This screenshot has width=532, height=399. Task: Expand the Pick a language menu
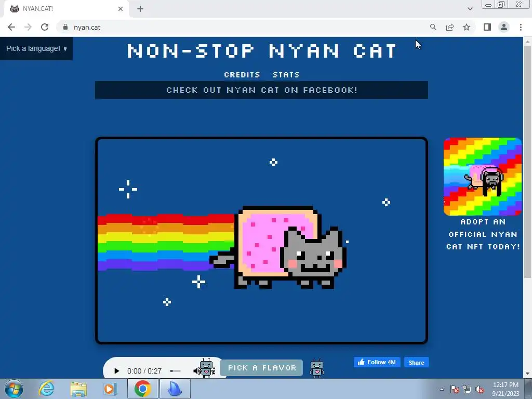(x=36, y=48)
